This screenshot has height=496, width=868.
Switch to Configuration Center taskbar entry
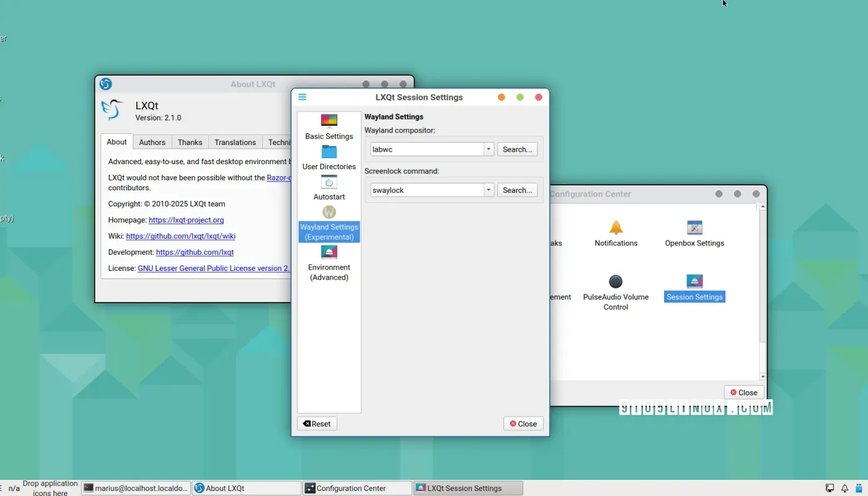(x=357, y=488)
